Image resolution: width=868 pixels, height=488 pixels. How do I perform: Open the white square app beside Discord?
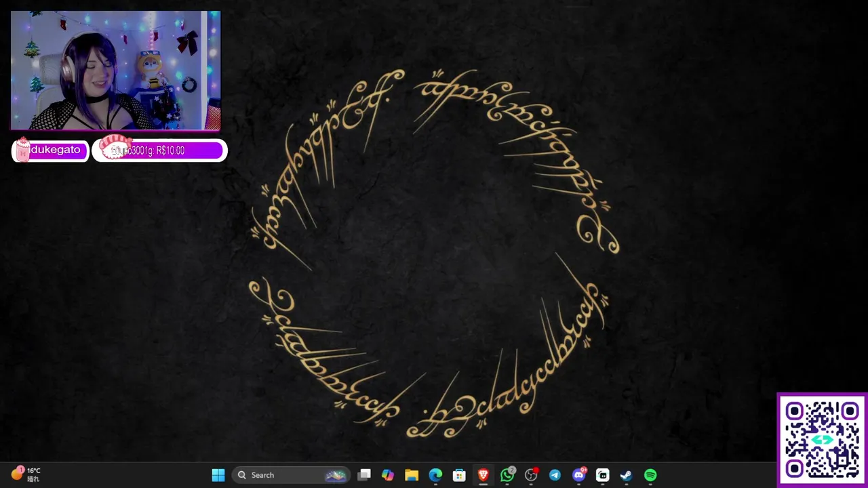(603, 475)
